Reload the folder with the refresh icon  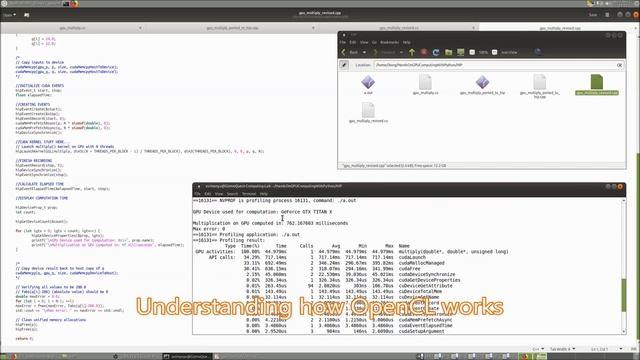coord(436,52)
